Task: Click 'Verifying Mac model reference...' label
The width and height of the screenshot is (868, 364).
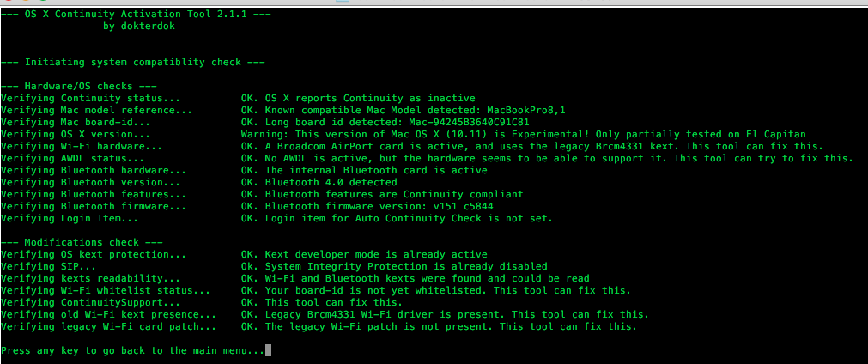Action: coord(96,110)
